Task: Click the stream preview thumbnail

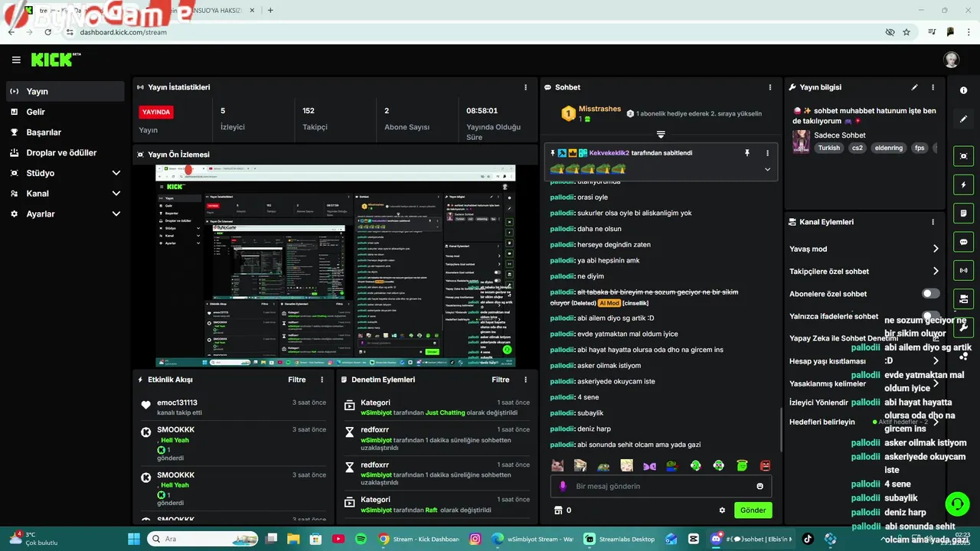Action: (335, 266)
